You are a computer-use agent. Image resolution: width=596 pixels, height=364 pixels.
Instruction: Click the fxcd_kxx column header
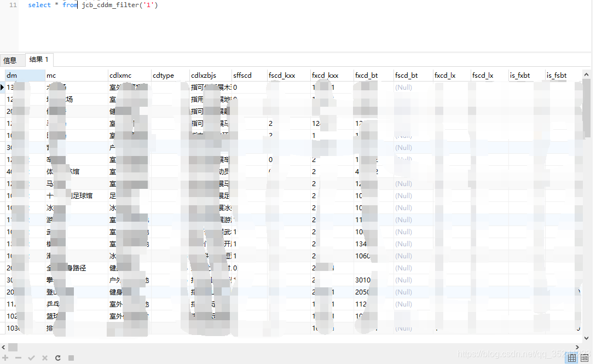coord(332,75)
